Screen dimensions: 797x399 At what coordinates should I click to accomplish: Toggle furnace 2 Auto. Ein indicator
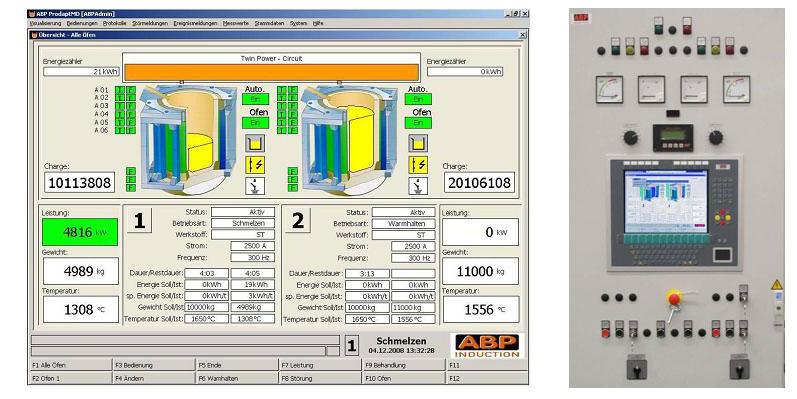point(418,99)
